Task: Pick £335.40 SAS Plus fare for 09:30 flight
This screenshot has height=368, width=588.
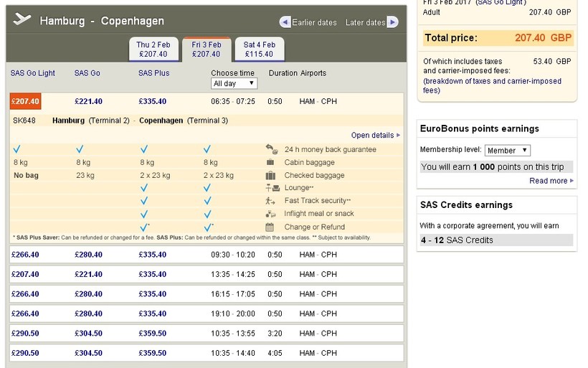Action: [152, 255]
